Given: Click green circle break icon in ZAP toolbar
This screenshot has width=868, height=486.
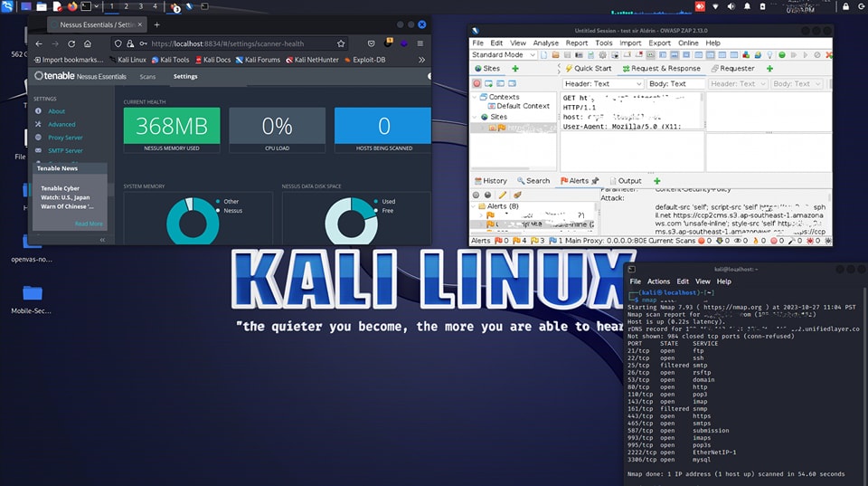Looking at the screenshot, I should (781, 55).
